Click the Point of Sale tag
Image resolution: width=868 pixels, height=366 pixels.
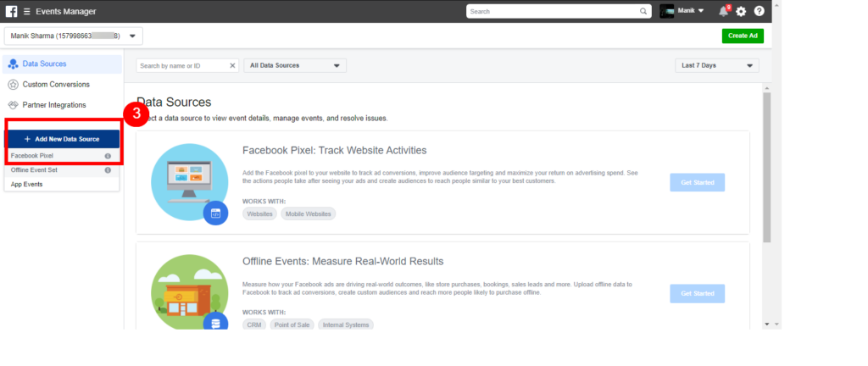(x=292, y=325)
